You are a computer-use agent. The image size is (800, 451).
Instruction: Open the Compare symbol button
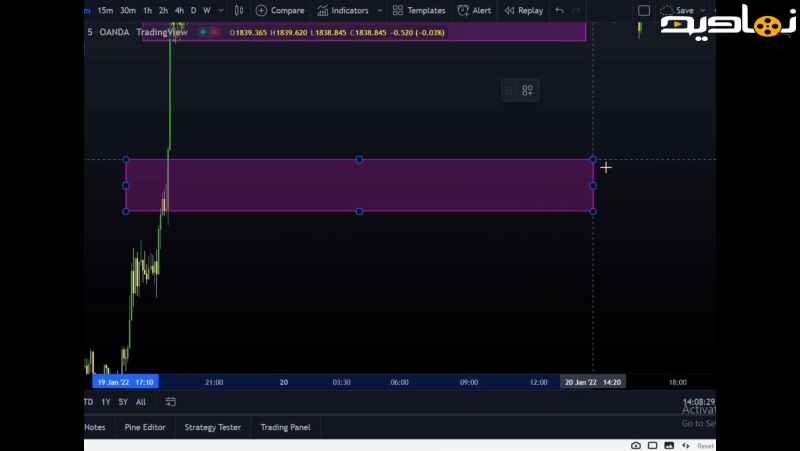pos(280,10)
